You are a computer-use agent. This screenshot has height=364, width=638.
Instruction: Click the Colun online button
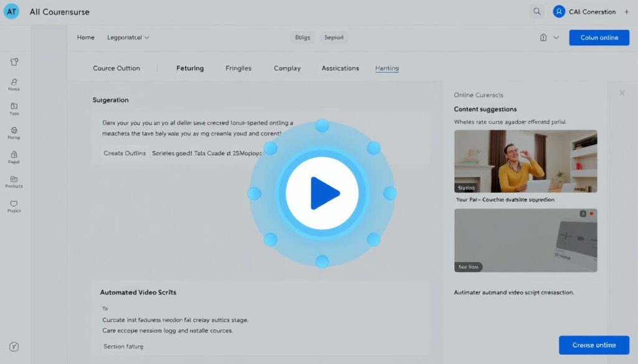[x=599, y=37]
